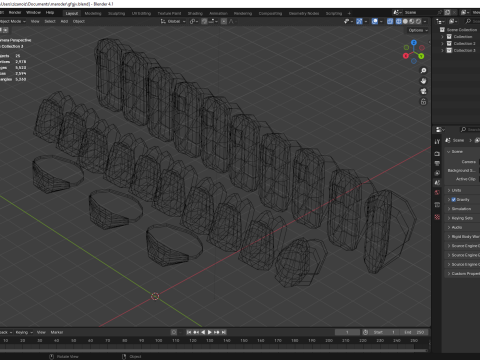Play animation forward in timeline
The image size is (480, 360).
210,332
